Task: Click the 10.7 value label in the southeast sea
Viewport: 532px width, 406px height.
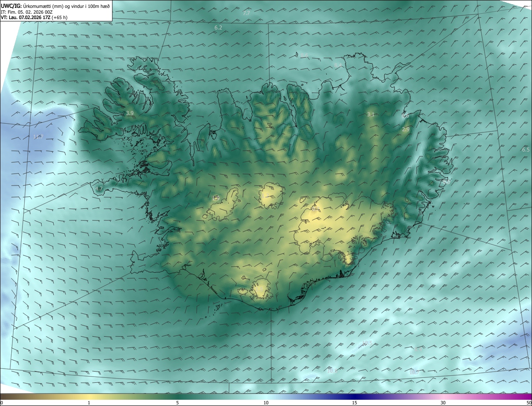Action: (414, 372)
